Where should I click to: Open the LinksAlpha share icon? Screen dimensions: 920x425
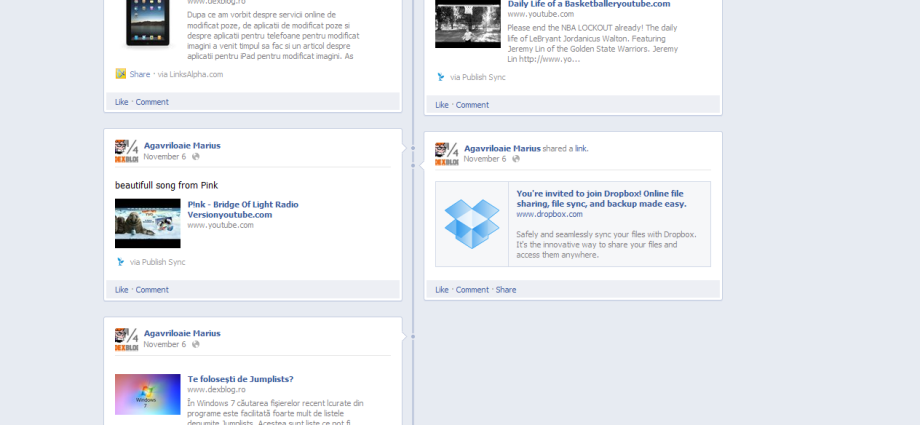121,74
